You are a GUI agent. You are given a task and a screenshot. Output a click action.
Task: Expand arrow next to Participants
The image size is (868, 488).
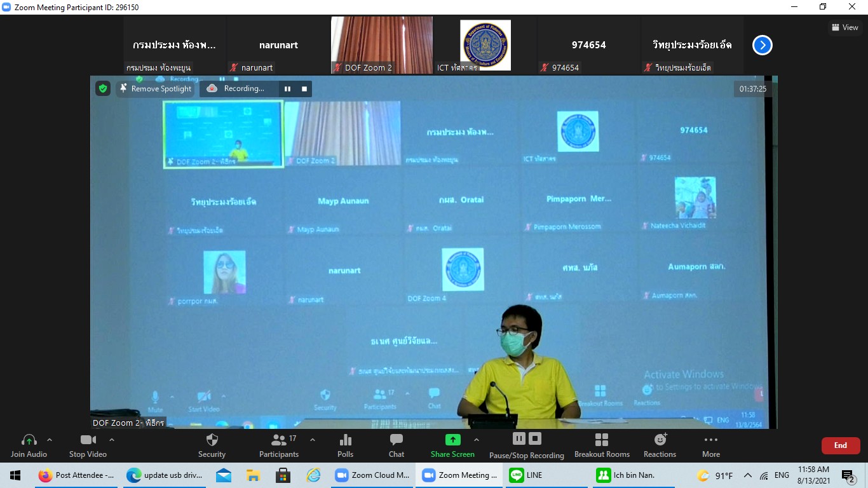313,440
